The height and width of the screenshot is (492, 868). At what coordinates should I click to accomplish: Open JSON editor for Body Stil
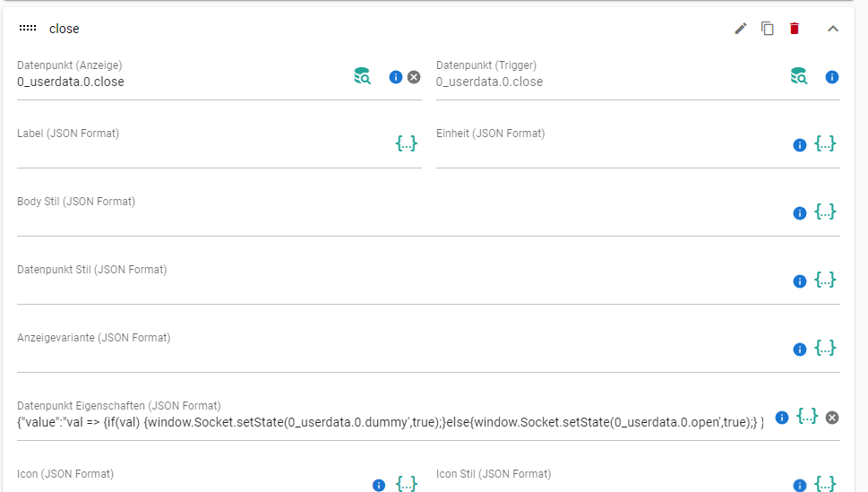[825, 211]
